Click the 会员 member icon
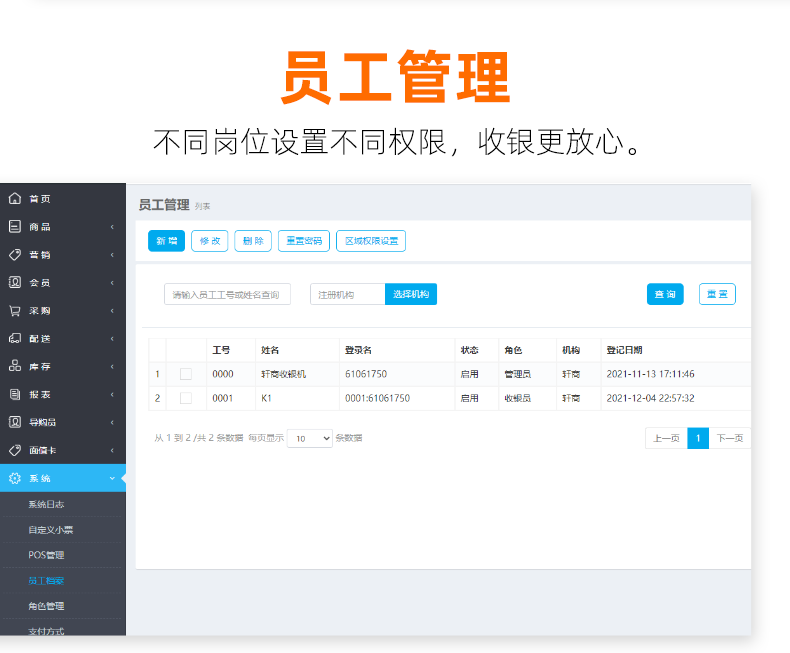The width and height of the screenshot is (790, 653). 15,282
